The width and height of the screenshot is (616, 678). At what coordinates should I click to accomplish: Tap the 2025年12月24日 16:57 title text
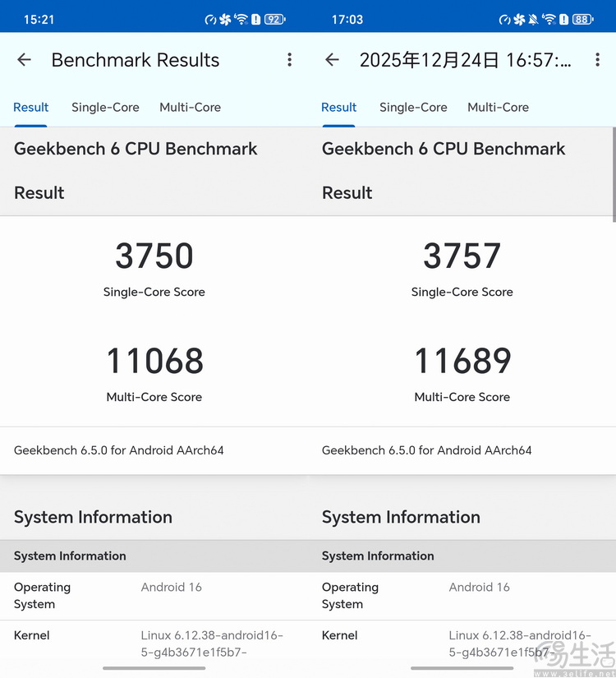(465, 60)
